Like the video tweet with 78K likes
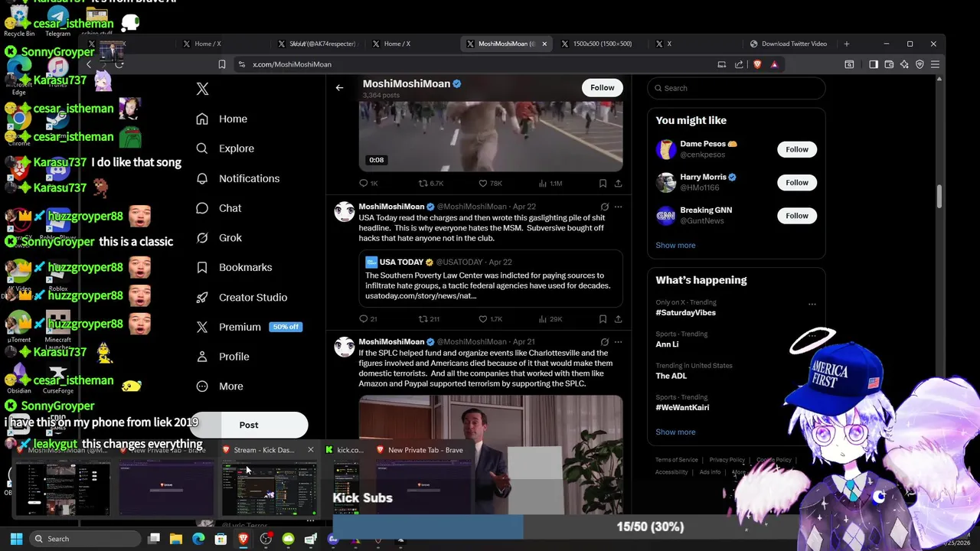Screen dimensions: 980x551 (490, 184)
